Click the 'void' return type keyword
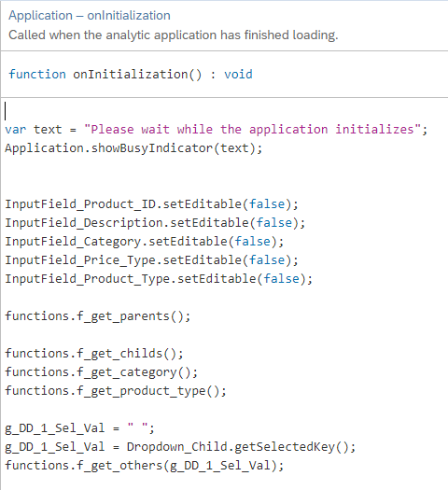This screenshot has width=448, height=490. [238, 75]
